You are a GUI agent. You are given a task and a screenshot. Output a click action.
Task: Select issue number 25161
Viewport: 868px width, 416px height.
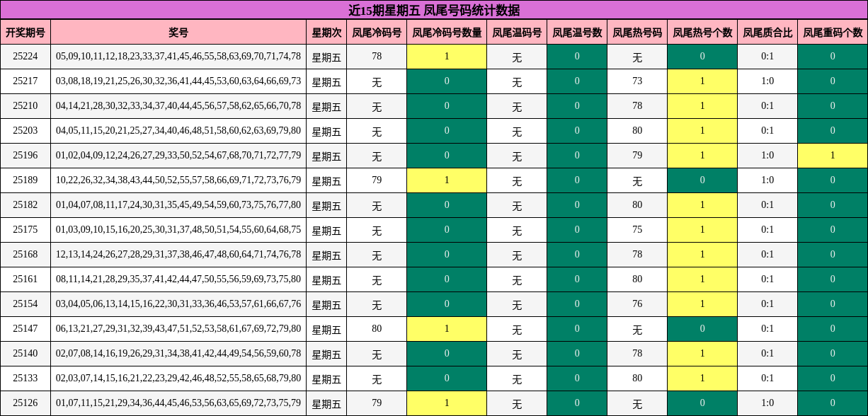click(x=25, y=279)
